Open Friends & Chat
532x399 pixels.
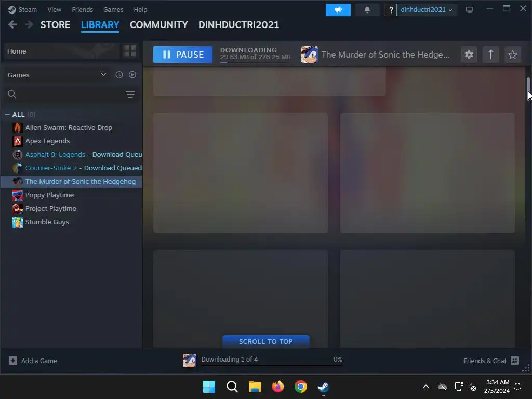tap(485, 361)
